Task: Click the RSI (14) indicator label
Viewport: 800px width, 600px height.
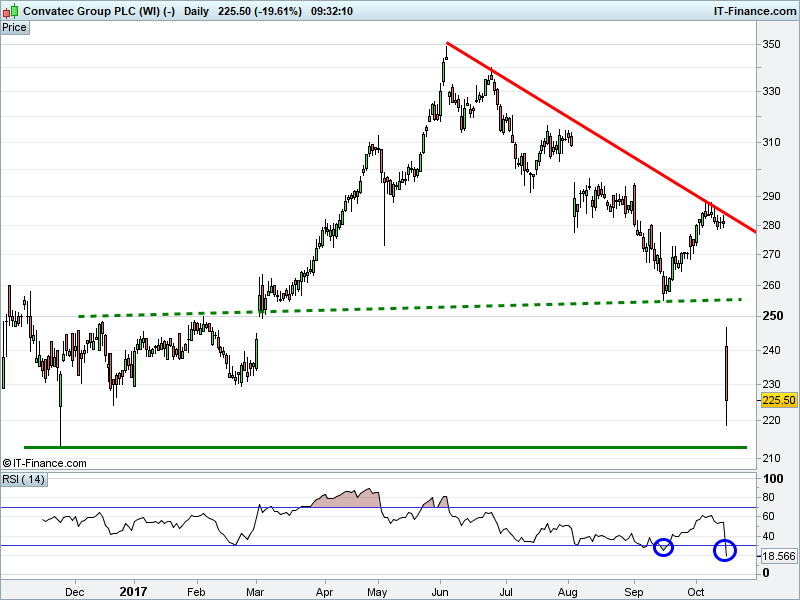Action: click(23, 480)
